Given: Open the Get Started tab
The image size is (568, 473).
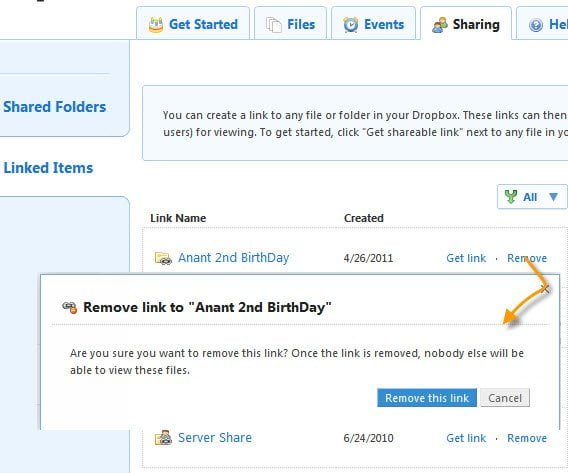Looking at the screenshot, I should 193,23.
